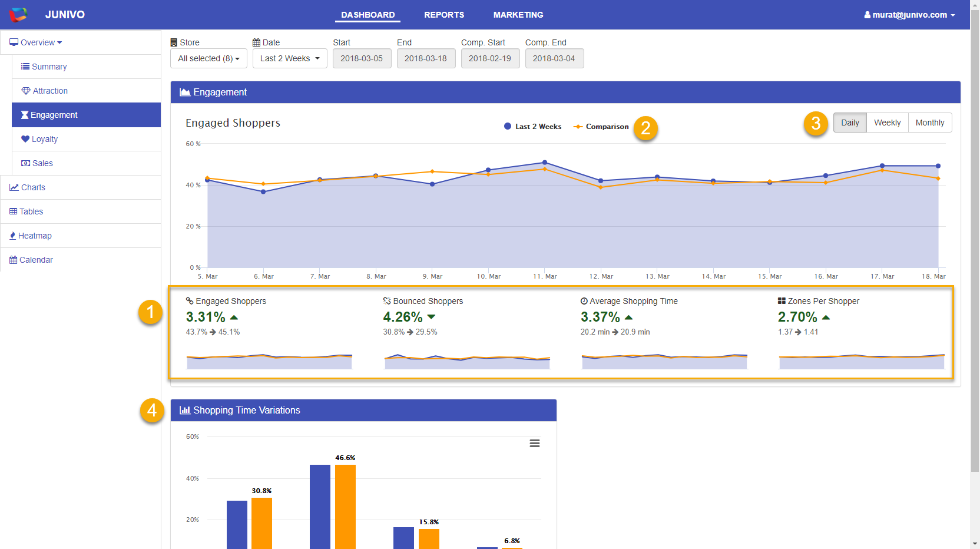
Task: Click the Tables grid icon
Action: click(13, 211)
